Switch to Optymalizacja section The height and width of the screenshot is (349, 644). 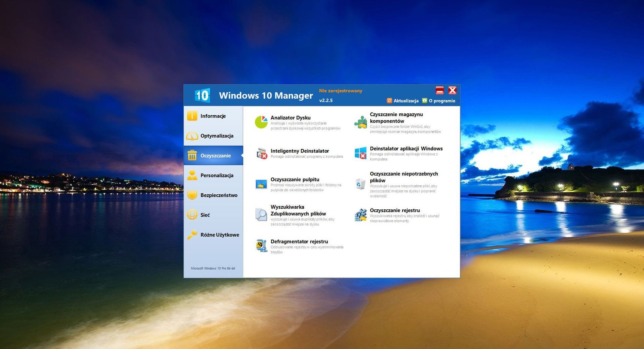coord(217,136)
